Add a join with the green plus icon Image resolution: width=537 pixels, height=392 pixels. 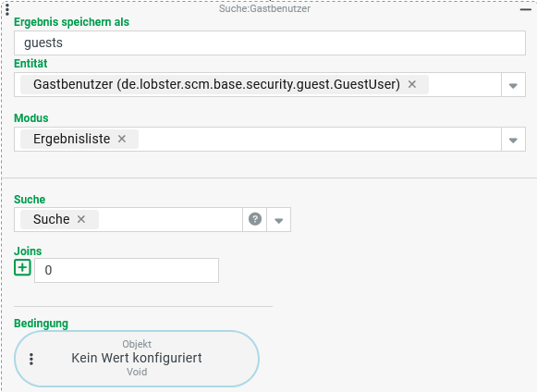click(x=22, y=267)
